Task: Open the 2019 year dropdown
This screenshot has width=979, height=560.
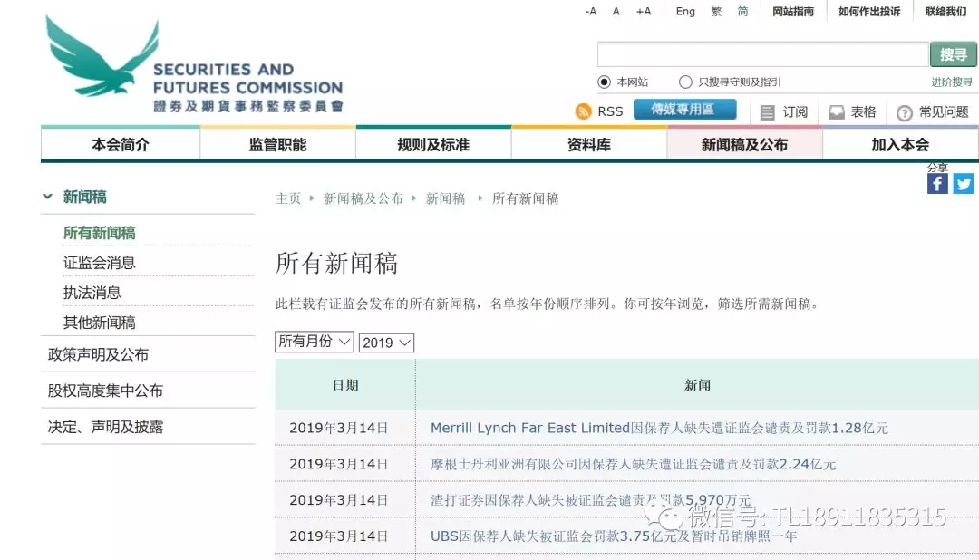Action: pos(386,343)
